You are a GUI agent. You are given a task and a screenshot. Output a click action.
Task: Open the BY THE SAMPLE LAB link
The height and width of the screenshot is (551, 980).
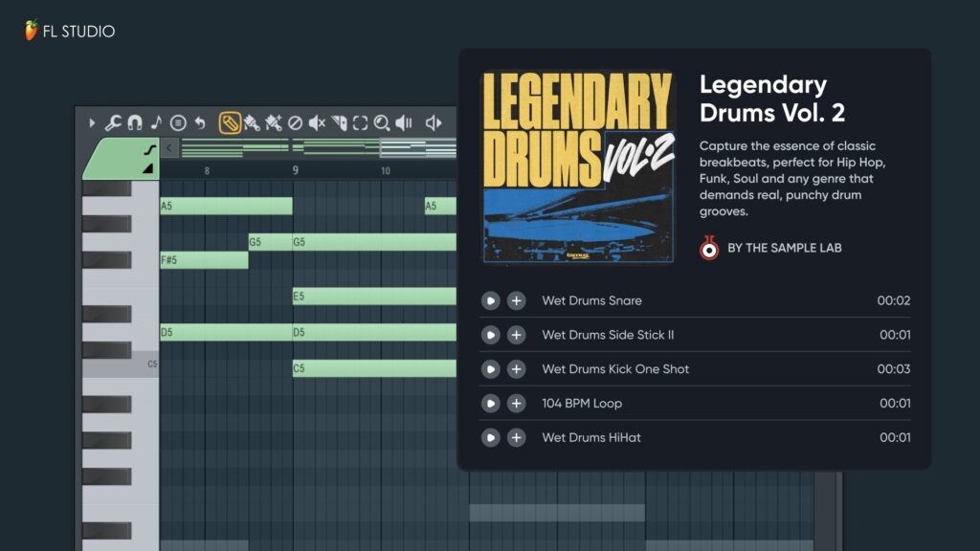785,248
